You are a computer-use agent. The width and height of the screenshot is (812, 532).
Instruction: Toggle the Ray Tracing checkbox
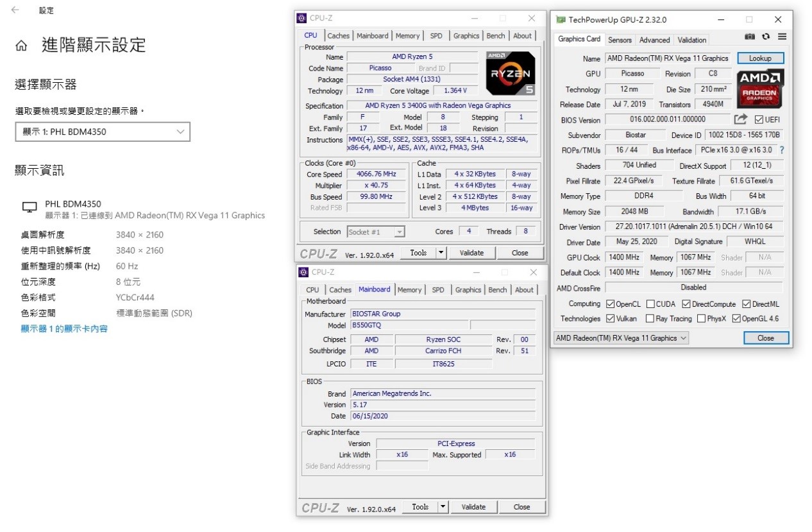click(x=650, y=318)
